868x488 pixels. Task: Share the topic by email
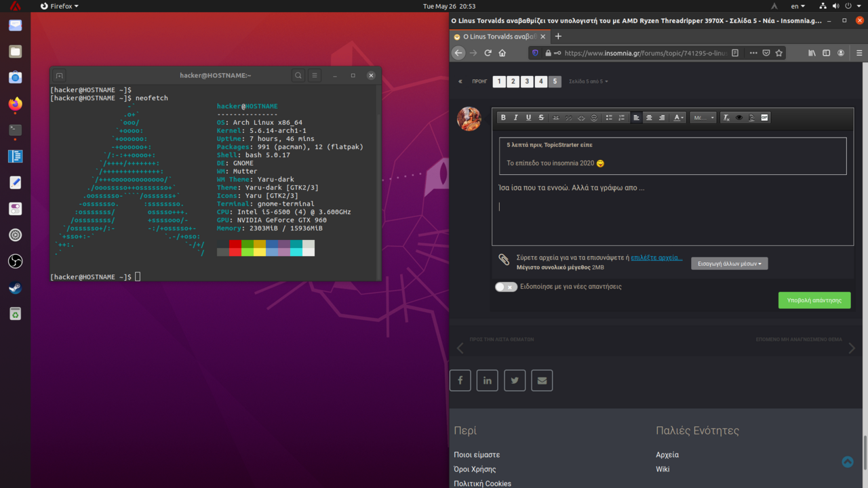pyautogui.click(x=542, y=380)
